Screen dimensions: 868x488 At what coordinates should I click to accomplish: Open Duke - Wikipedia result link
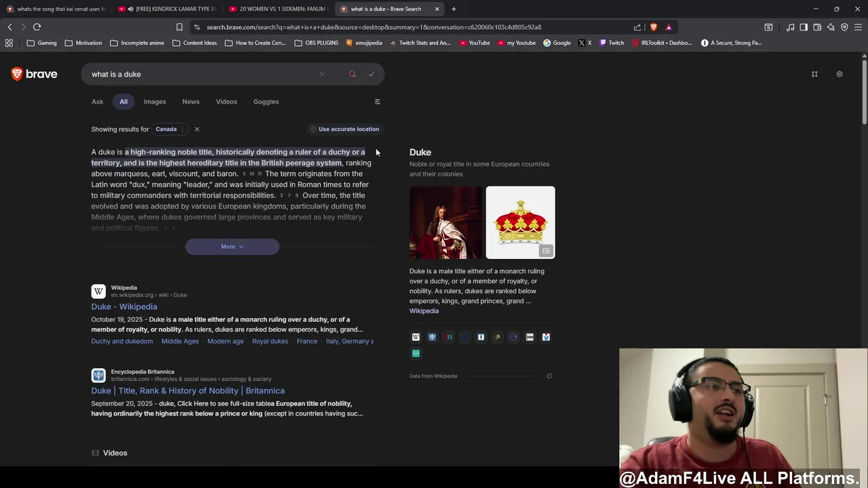[124, 306]
